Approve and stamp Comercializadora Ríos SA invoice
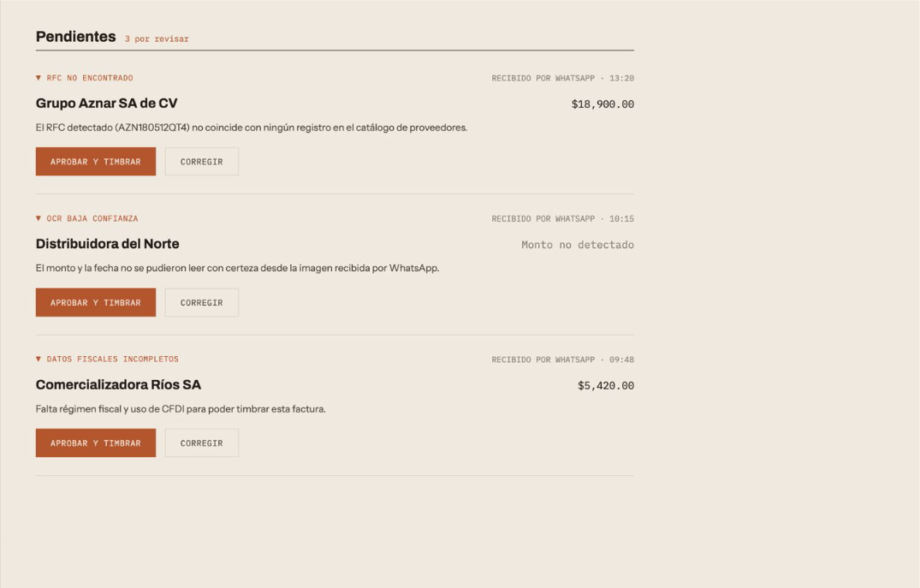The height and width of the screenshot is (588, 920). [96, 443]
